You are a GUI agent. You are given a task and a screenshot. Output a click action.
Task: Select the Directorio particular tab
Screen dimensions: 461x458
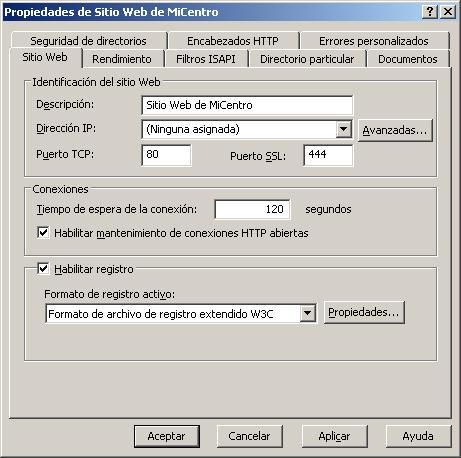pyautogui.click(x=307, y=59)
